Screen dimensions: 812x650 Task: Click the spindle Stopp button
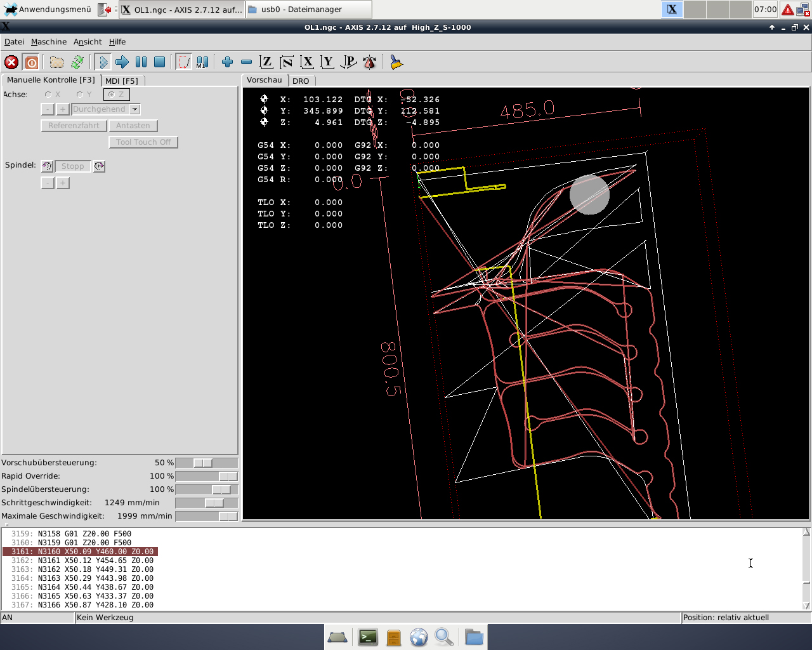coord(73,166)
